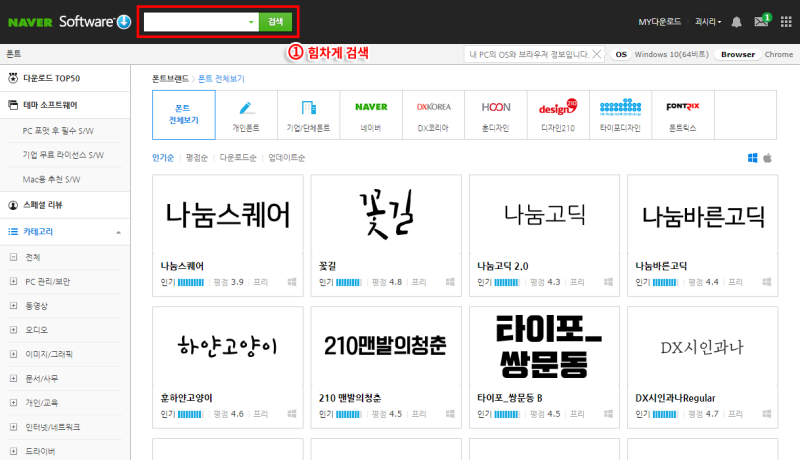
Task: Collapse the 전체 category node
Action: click(x=13, y=257)
